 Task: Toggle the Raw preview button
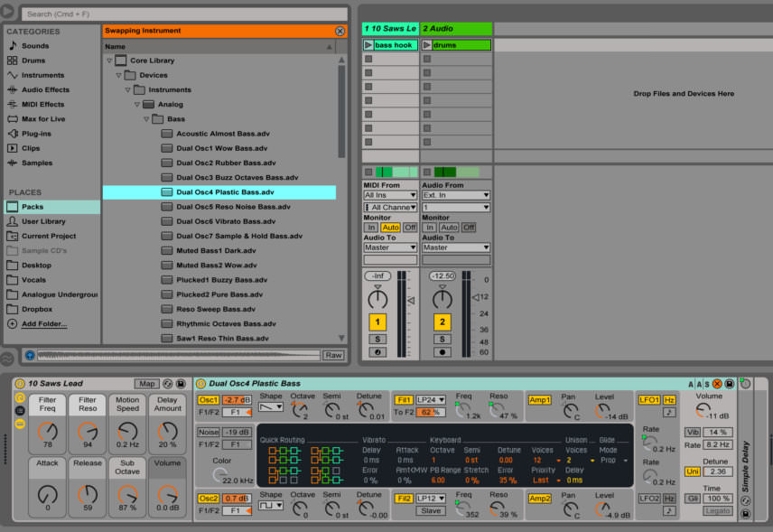333,355
